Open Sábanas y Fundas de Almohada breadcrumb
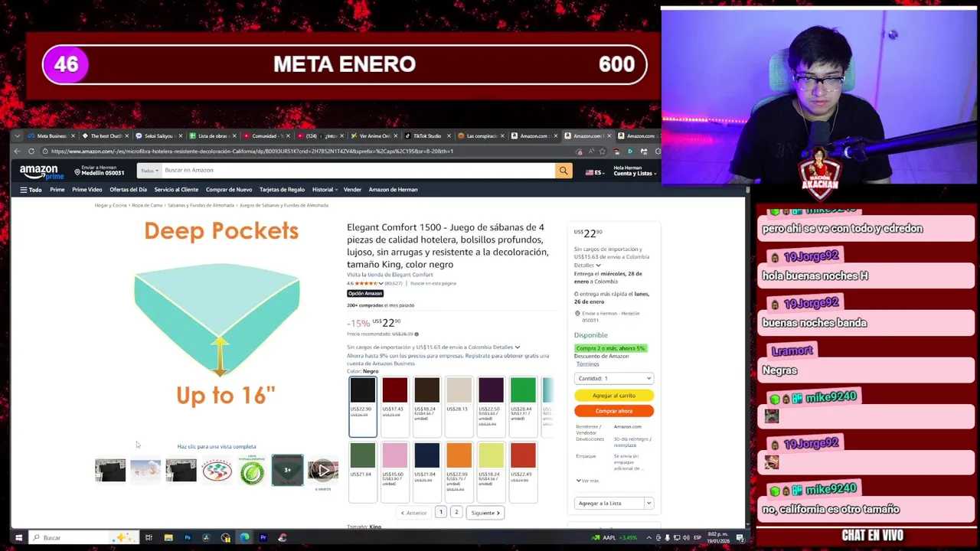This screenshot has width=980, height=551. pos(201,205)
